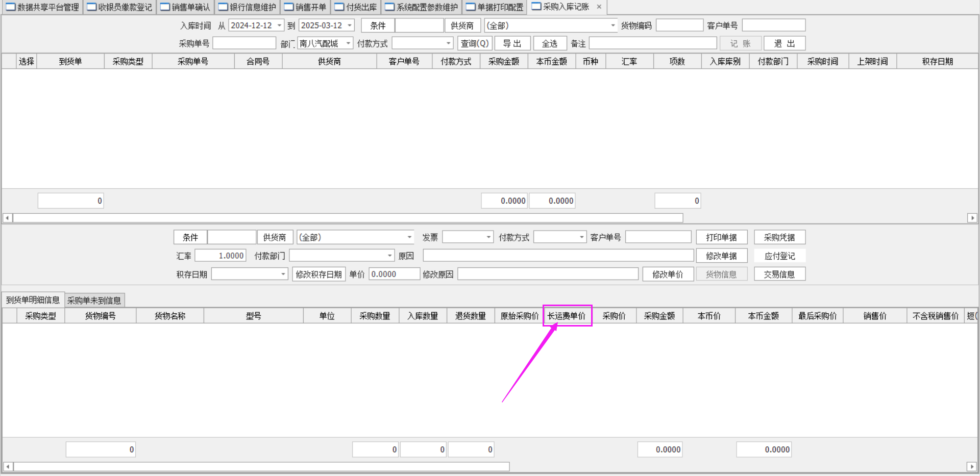Click 合同号 column header
980x476 pixels.
[258, 61]
